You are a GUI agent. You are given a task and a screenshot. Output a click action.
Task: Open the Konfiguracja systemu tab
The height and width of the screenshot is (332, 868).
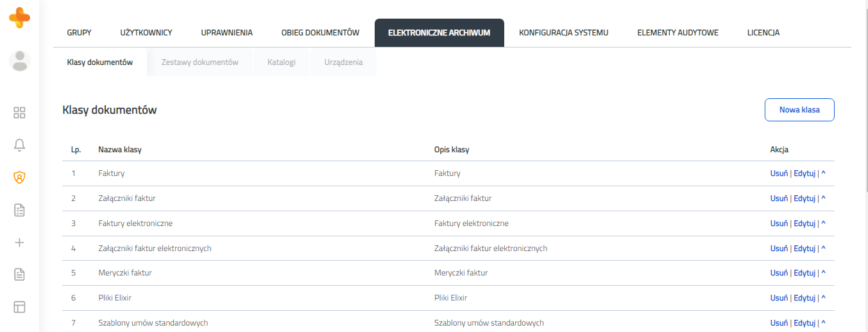coord(564,33)
